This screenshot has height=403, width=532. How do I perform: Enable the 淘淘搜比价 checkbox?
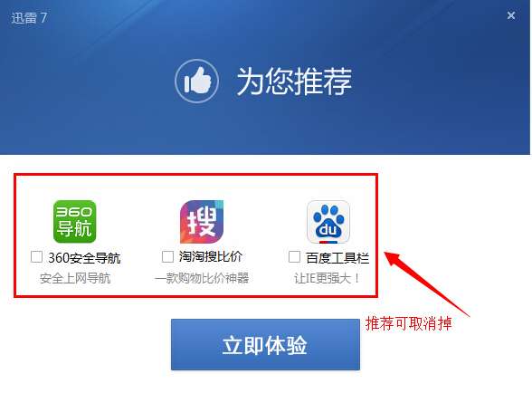coord(167,256)
